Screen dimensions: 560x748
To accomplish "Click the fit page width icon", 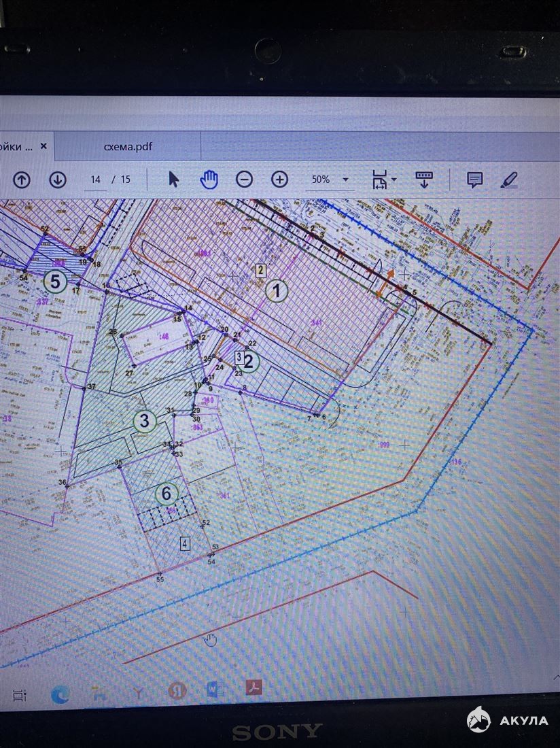I will click(379, 180).
